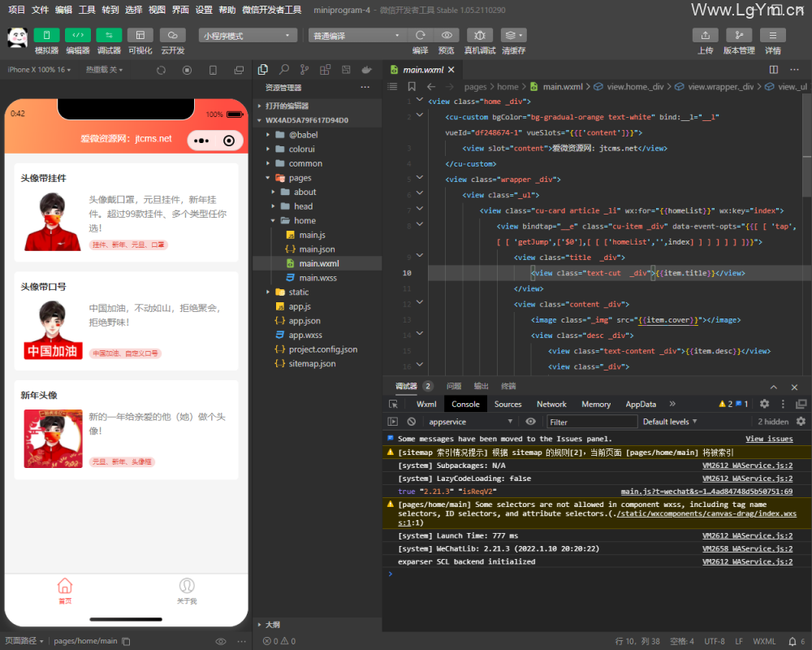Screen dimensions: 812x650
Task: Switch to the Network devtools tab
Action: point(551,405)
